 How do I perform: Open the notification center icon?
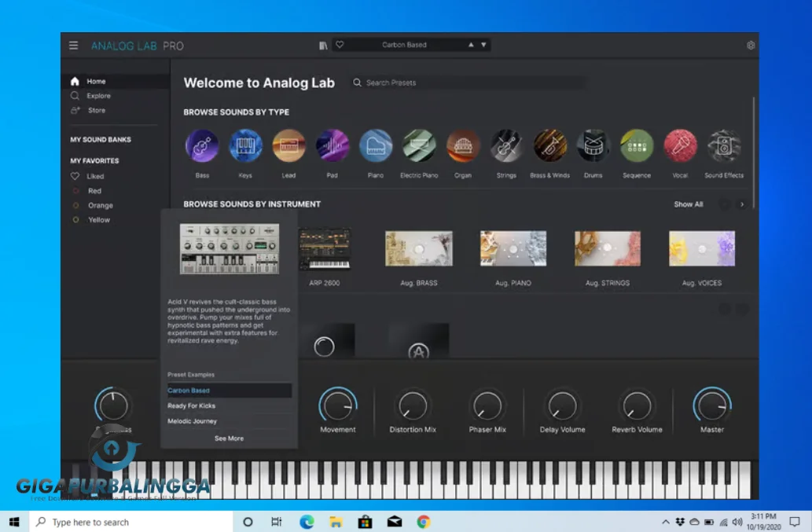(x=795, y=522)
